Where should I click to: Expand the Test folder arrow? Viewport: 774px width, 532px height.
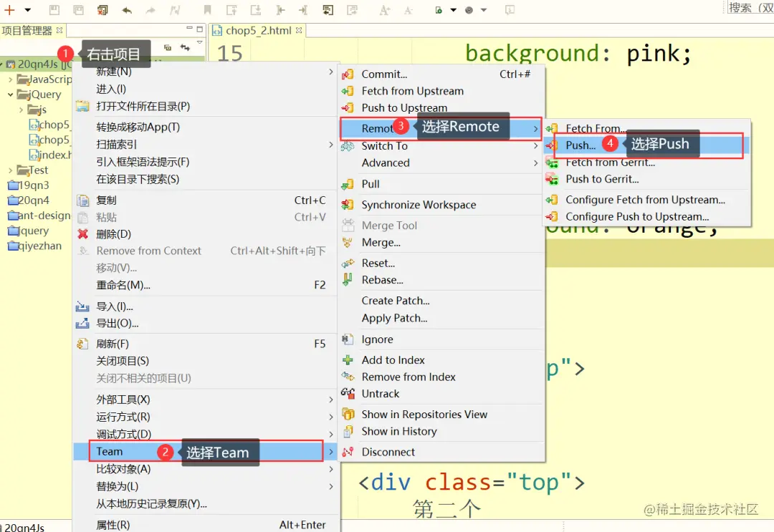pyautogui.click(x=10, y=170)
